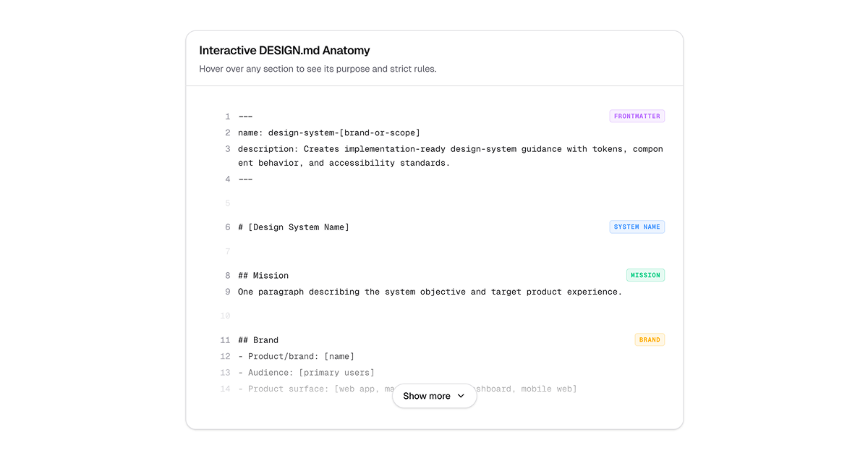Click the '# [Design System Name]' heading line
This screenshot has width=868, height=456.
click(293, 227)
